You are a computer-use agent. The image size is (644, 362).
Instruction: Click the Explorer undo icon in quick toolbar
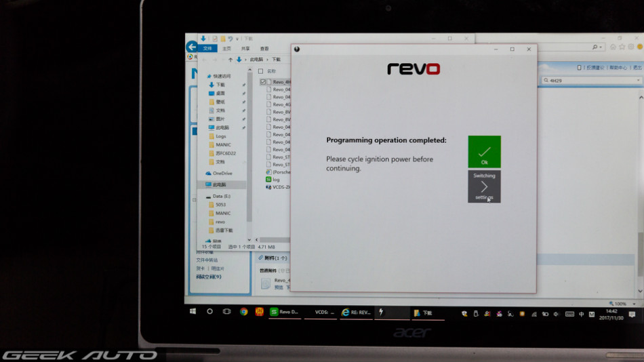[x=230, y=39]
